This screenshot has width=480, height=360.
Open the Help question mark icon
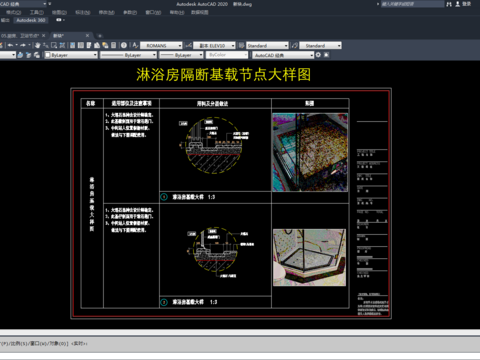[x=124, y=45]
